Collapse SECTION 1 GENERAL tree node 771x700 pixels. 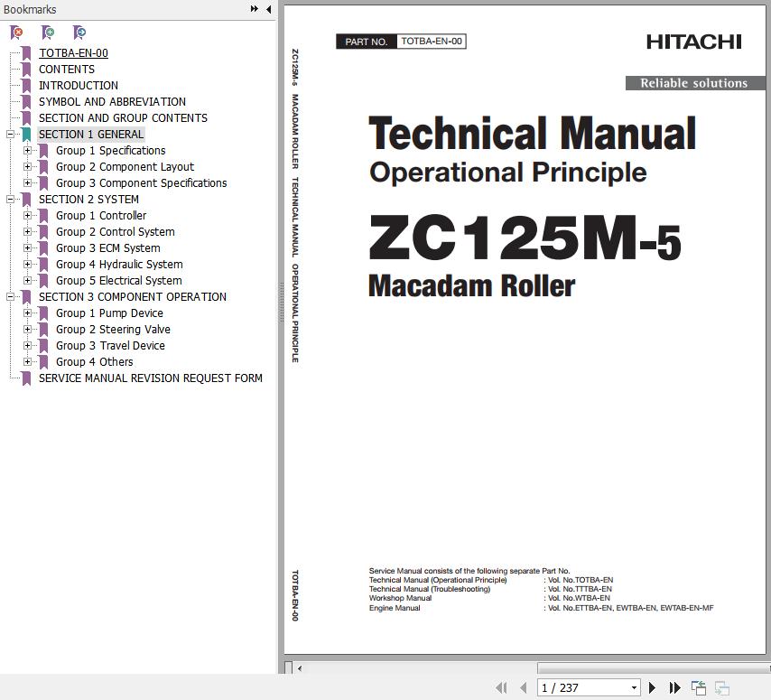pos(10,135)
